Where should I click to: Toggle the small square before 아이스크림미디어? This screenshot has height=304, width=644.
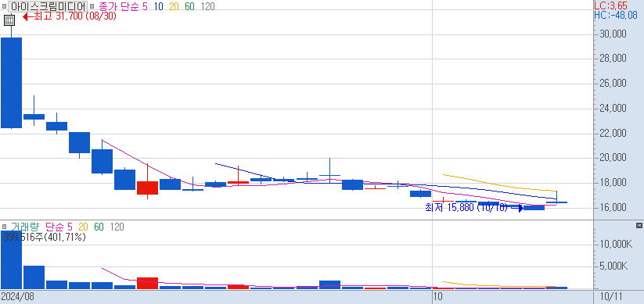point(4,6)
